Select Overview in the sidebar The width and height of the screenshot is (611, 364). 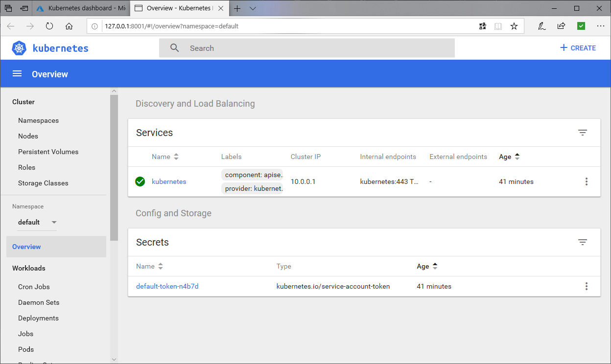pos(56,247)
